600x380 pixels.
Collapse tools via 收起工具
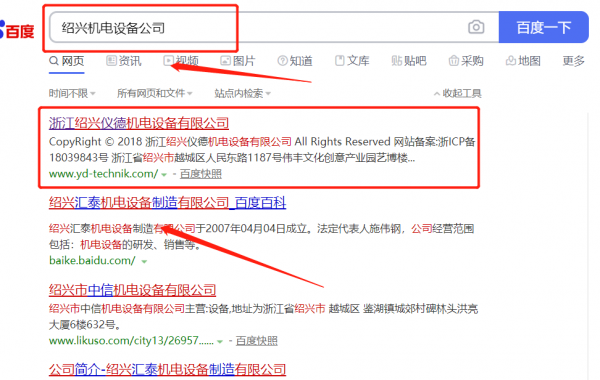coord(458,93)
